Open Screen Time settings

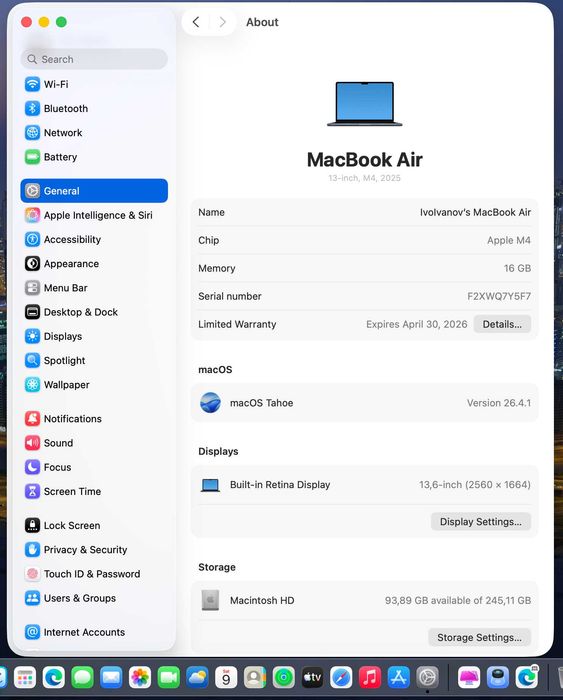coord(94,491)
